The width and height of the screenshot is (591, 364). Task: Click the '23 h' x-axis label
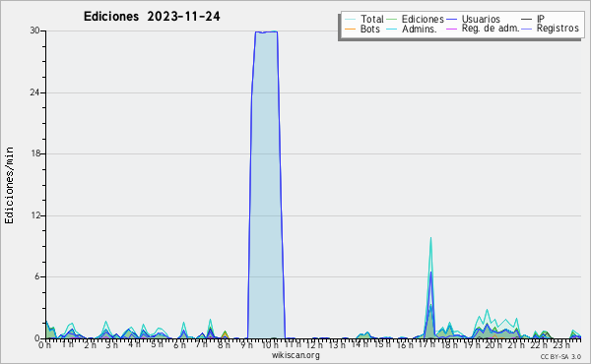(561, 344)
